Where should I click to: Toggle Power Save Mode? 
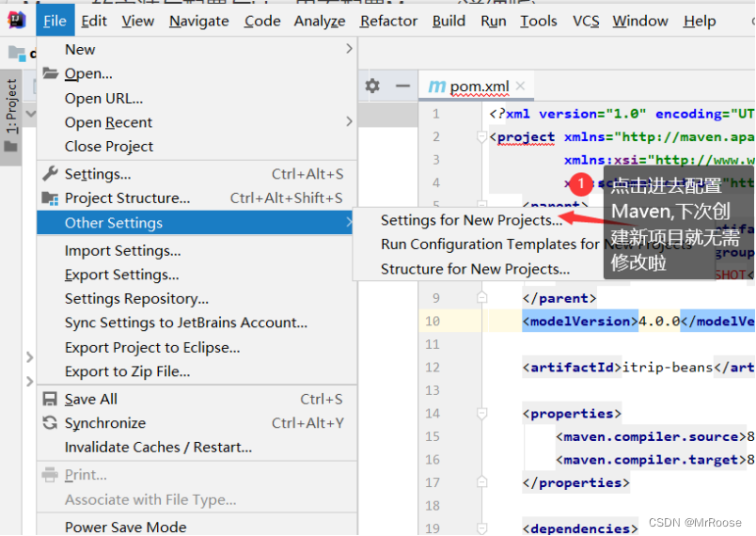(197, 527)
